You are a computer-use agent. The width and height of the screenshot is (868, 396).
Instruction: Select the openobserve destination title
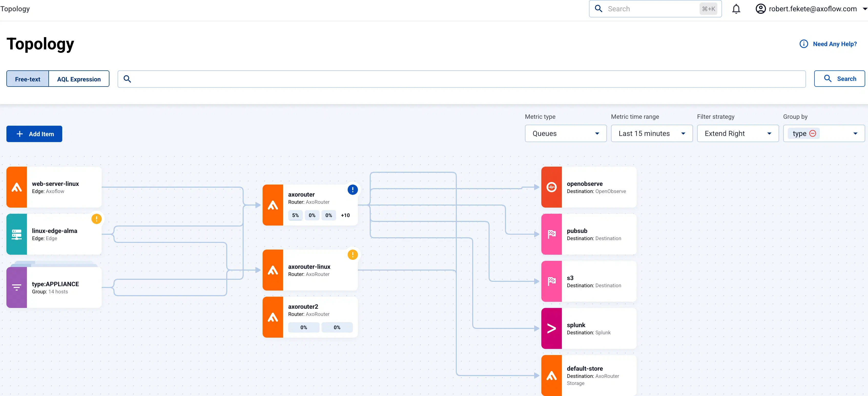coord(585,184)
